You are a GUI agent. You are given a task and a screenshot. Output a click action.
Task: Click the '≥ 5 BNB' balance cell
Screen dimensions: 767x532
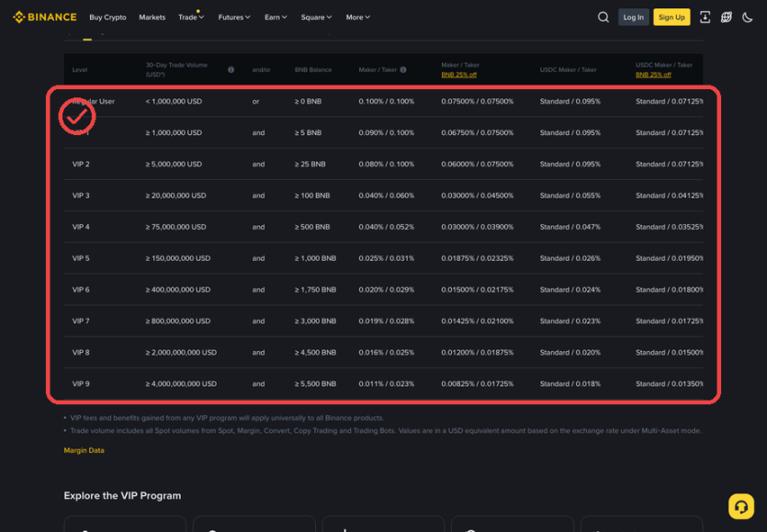pos(308,132)
